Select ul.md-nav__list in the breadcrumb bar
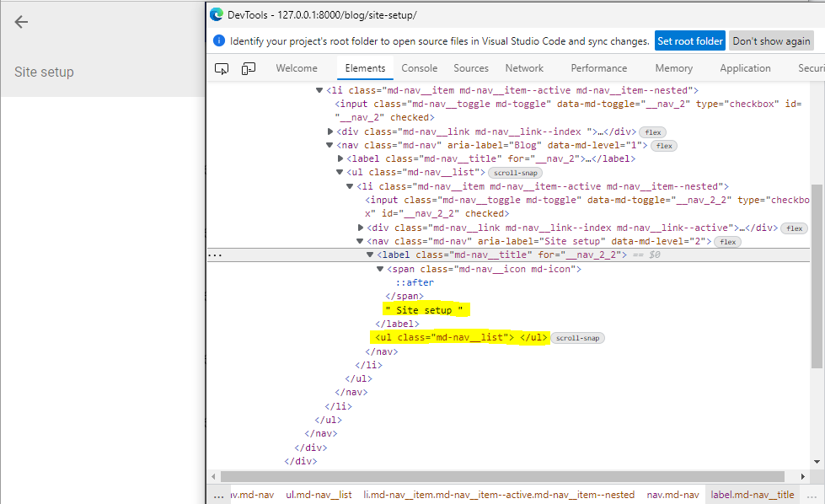 coord(319,495)
